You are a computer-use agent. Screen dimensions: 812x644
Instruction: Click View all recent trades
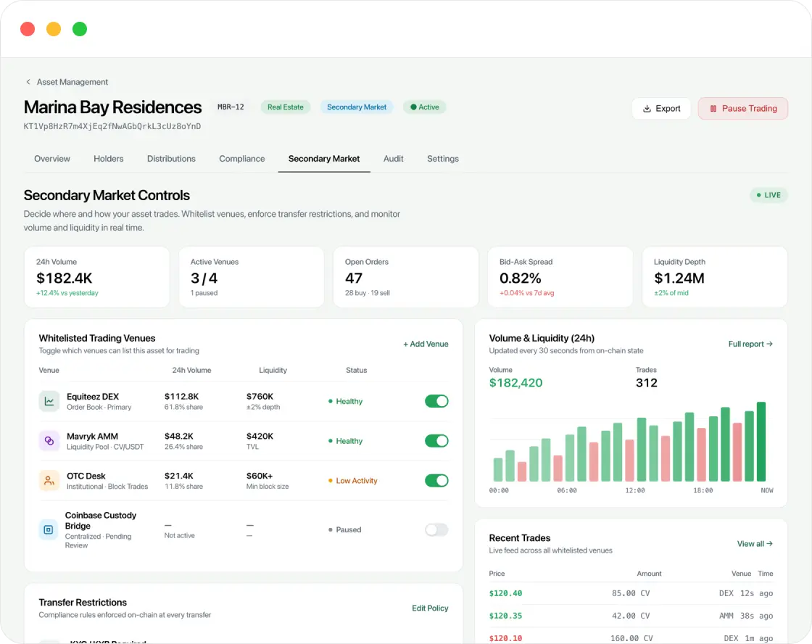[x=755, y=544]
